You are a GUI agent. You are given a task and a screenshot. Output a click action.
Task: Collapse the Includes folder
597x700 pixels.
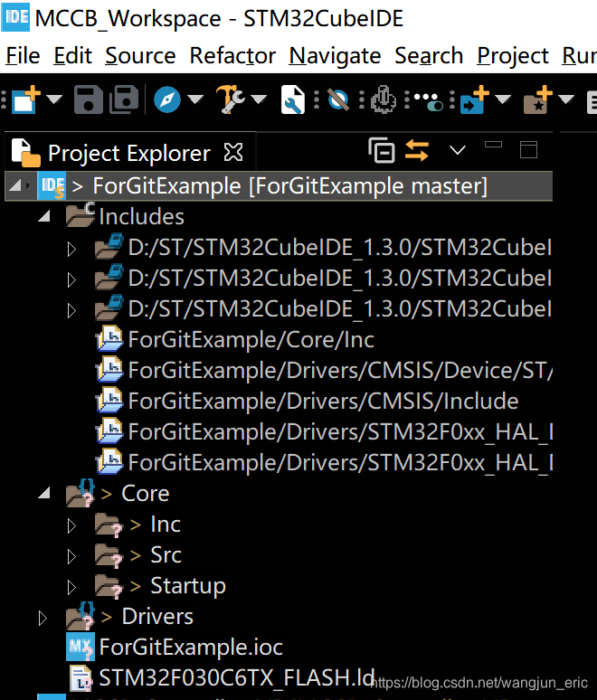tap(44, 216)
